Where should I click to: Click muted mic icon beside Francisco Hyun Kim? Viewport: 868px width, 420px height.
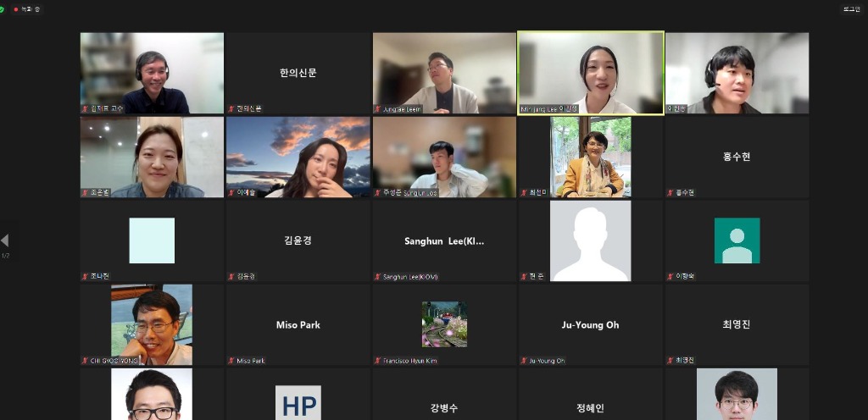[378, 361]
